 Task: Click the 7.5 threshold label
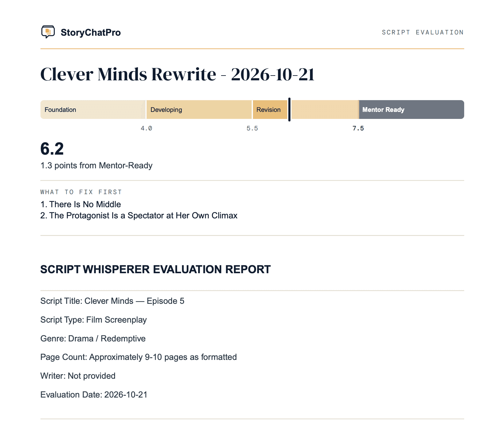358,128
